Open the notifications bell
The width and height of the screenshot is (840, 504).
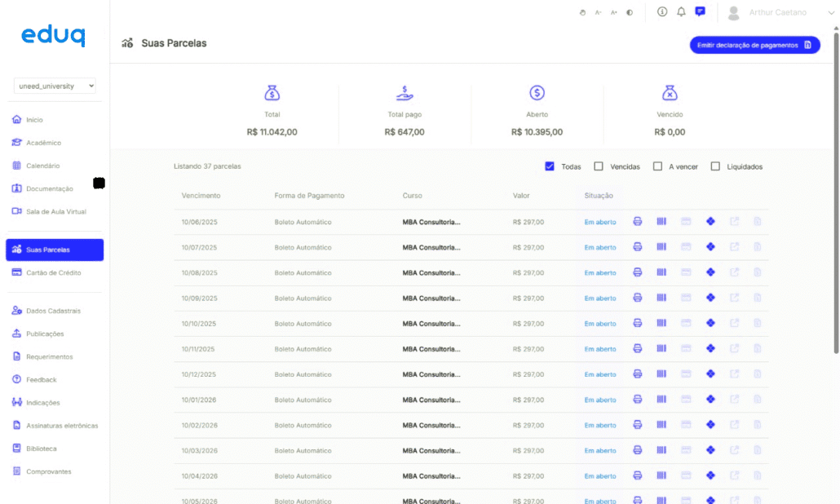coord(681,12)
